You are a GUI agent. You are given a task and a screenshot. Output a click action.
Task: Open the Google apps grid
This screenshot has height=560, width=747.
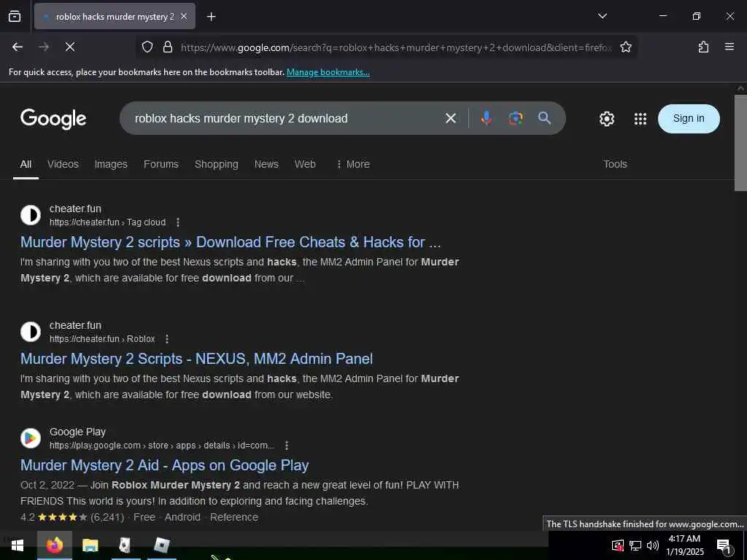[x=640, y=119]
